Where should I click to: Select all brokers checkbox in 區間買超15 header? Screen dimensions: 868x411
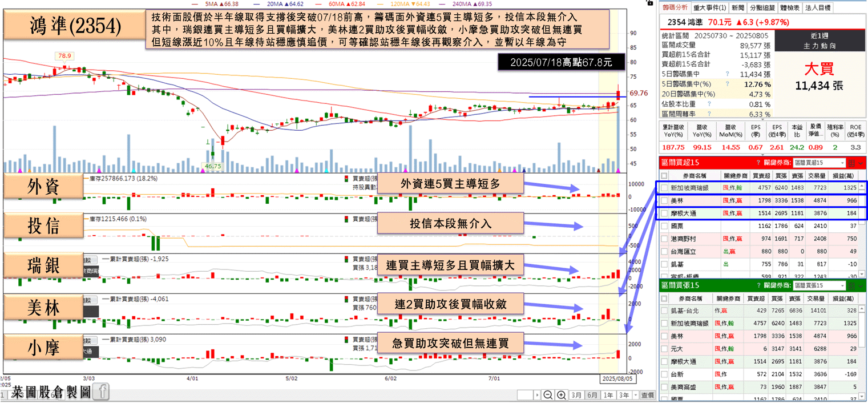[x=664, y=176]
